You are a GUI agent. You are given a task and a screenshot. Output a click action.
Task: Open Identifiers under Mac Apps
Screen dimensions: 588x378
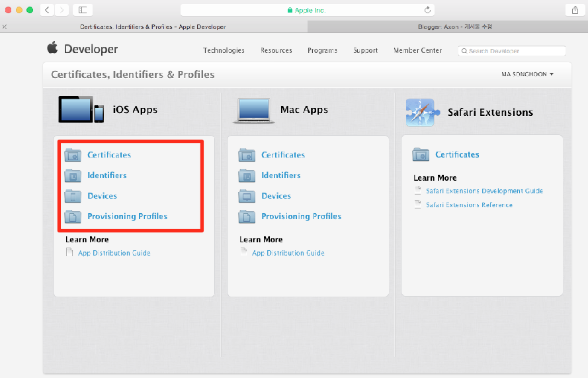[281, 175]
